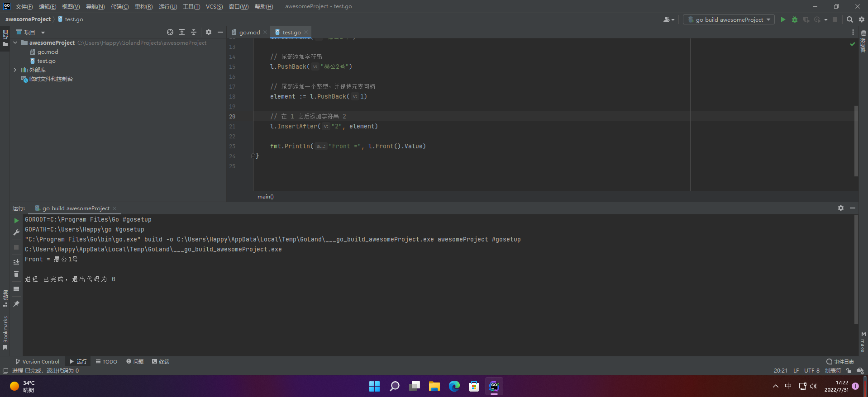Viewport: 868px width, 397px height.
Task: Close the go.mod editor tab
Action: coord(265,32)
